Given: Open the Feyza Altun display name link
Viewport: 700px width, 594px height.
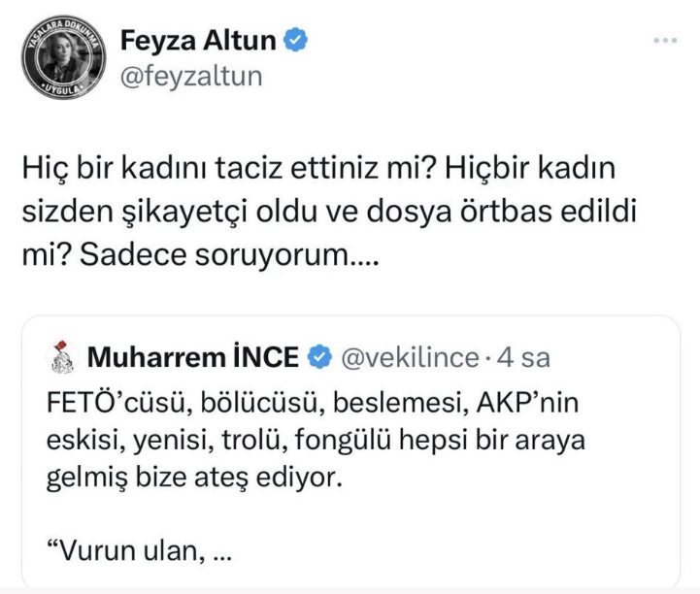Looking at the screenshot, I should [x=199, y=41].
